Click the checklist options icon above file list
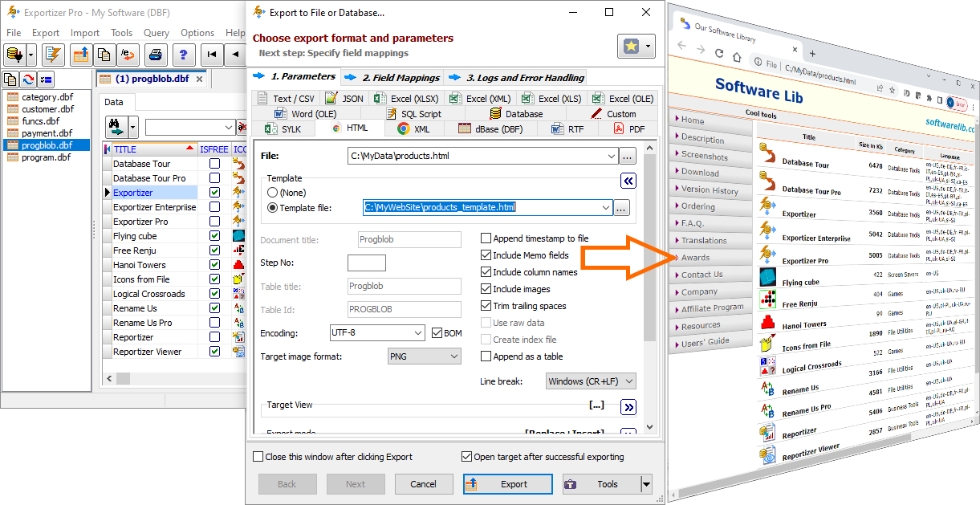Screen dimensions: 980x505 [x=45, y=79]
